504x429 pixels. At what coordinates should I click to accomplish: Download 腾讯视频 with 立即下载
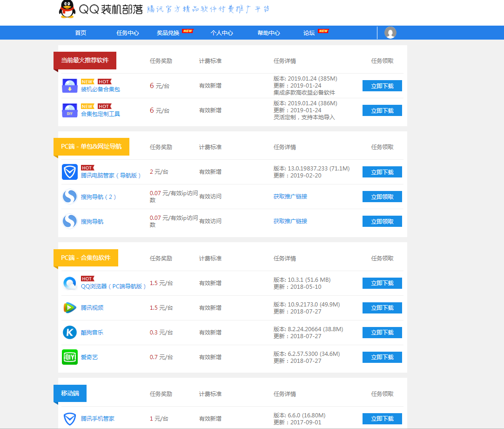(x=382, y=308)
